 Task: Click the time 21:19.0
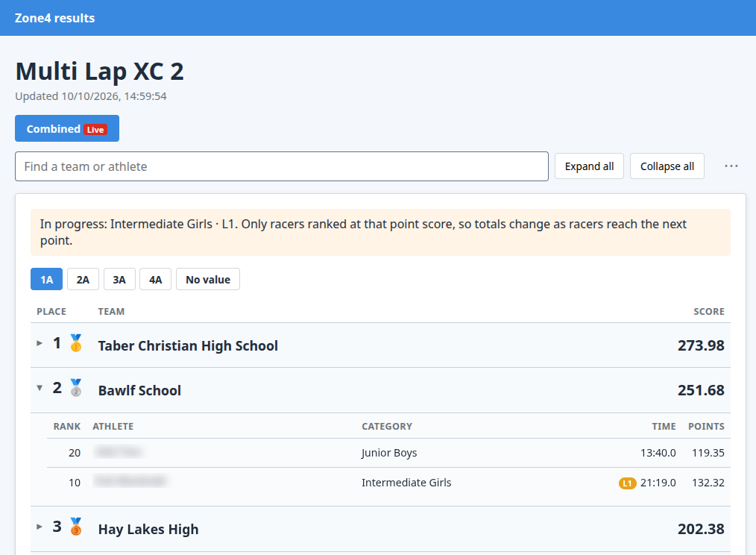click(x=658, y=483)
